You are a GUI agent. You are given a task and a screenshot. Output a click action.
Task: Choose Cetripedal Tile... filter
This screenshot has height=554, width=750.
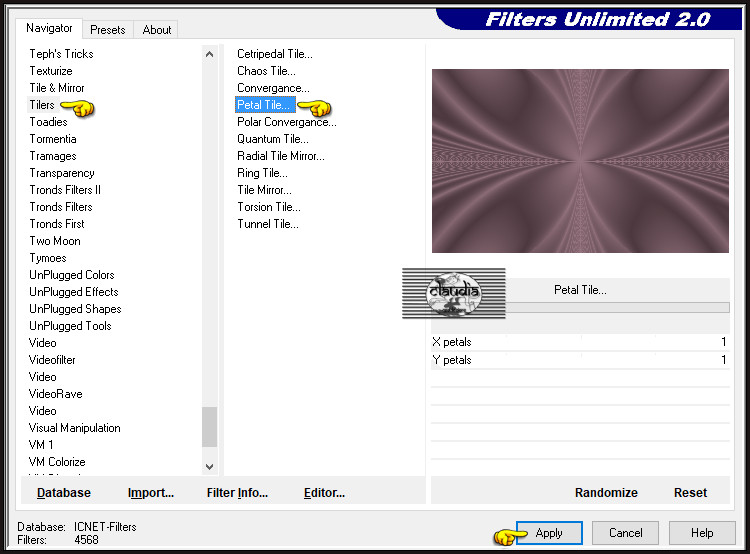pos(275,54)
